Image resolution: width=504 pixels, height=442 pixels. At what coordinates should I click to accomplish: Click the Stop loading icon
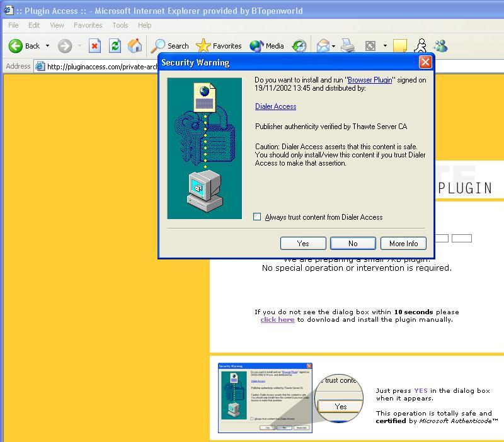(x=94, y=46)
